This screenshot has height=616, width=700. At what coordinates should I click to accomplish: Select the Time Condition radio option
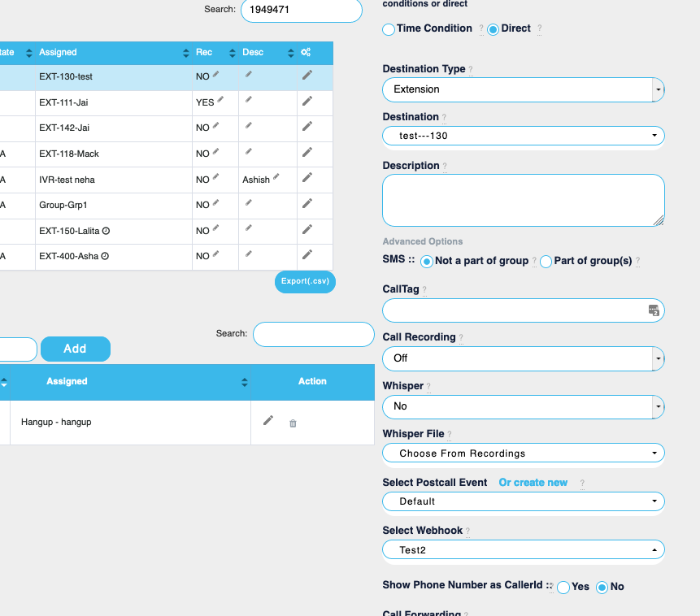click(x=389, y=29)
